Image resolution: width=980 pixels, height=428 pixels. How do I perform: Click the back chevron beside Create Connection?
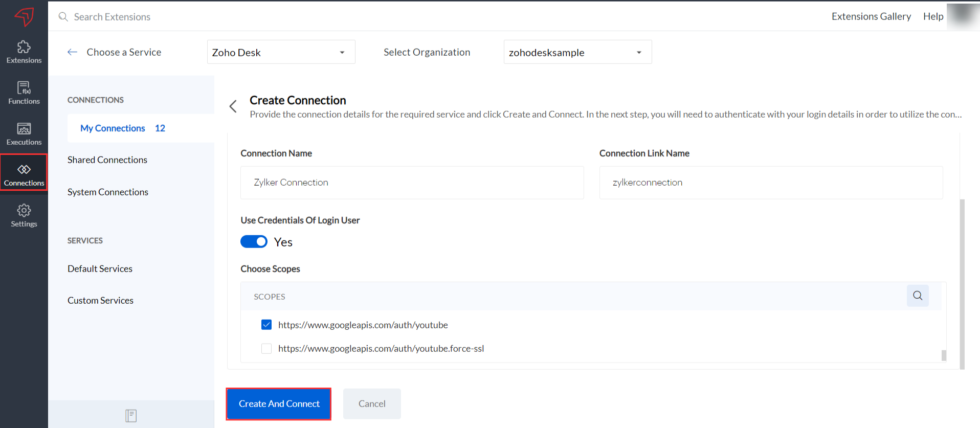click(233, 106)
